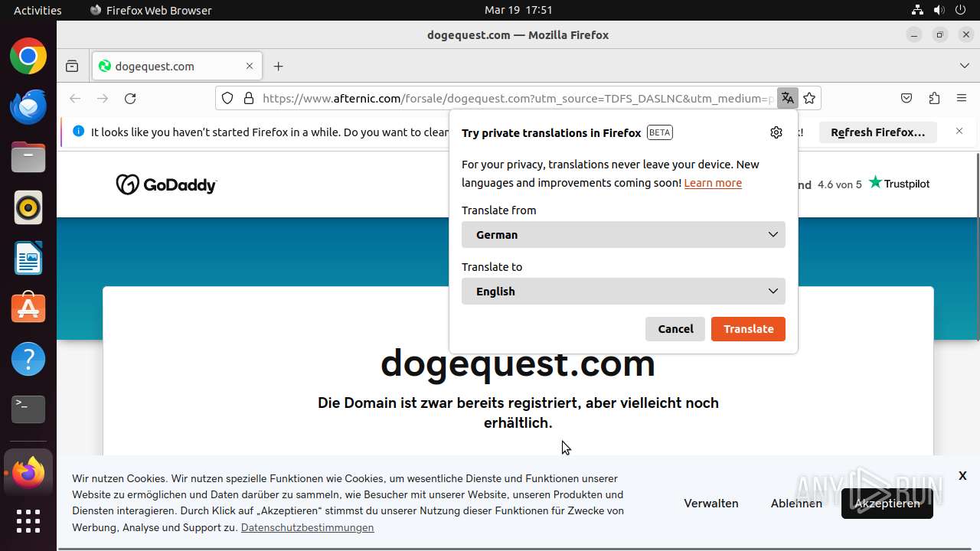Viewport: 980px width, 551px height.
Task: Dismiss the refresh Firefox notification bar
Action: pos(959,132)
